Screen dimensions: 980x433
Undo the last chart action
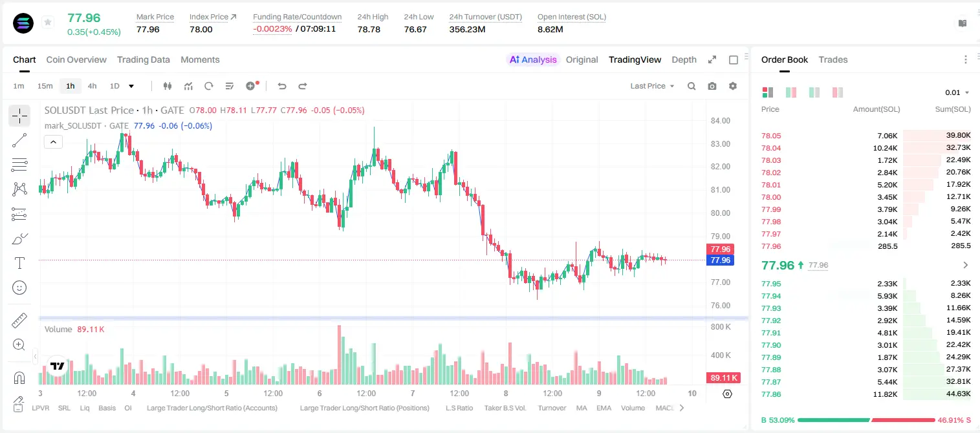(281, 86)
